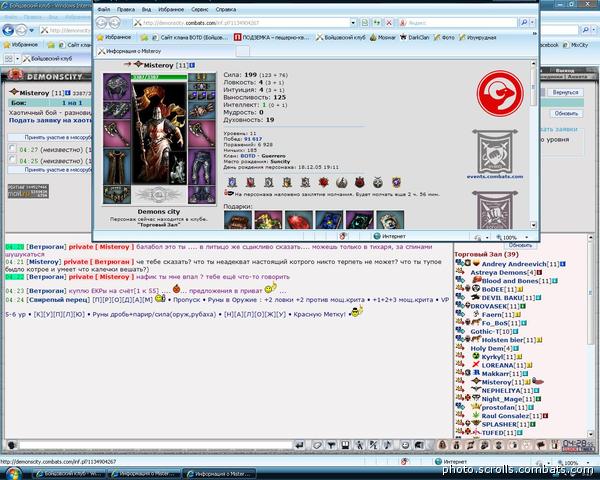Click the BOTD clan link
Image resolution: width=600 pixels, height=480 pixels.
248,156
